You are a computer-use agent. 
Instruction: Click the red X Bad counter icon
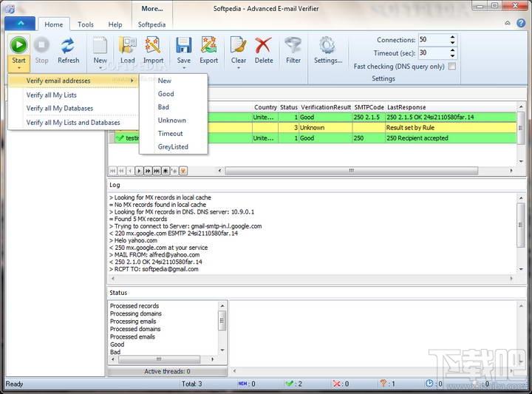tap(337, 384)
